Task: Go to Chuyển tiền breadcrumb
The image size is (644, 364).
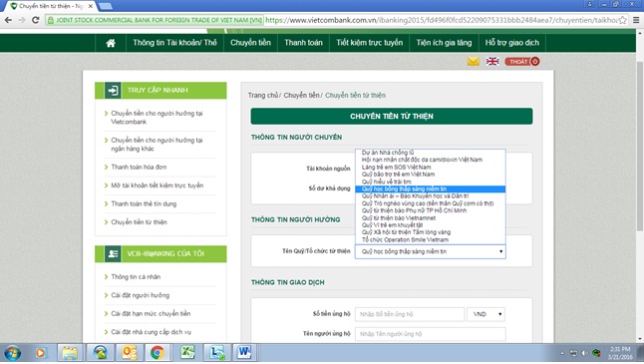Action: coord(301,96)
